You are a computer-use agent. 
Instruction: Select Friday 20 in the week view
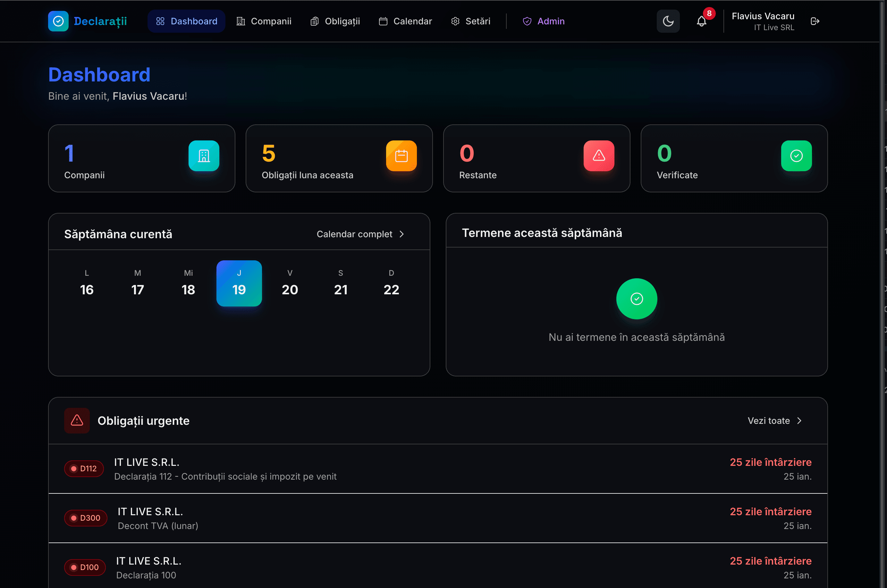click(x=290, y=283)
